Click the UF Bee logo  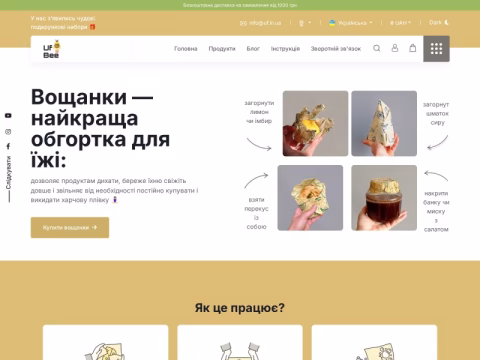click(52, 49)
